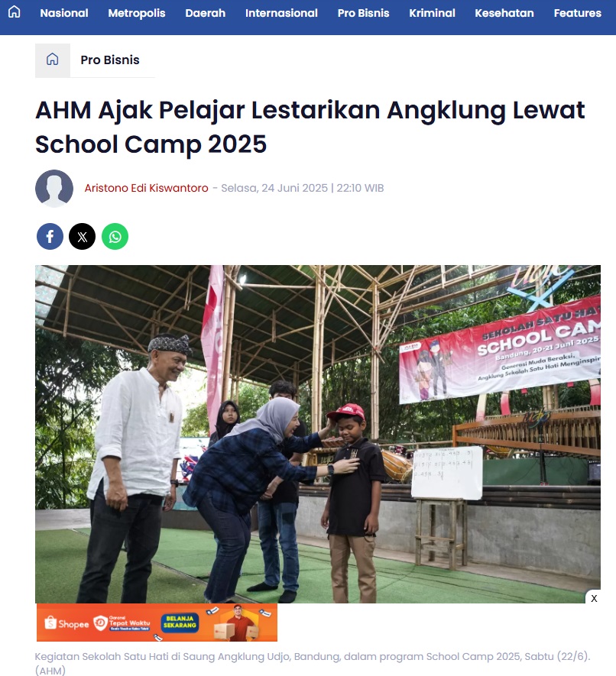Viewport: 616px width, 676px height.
Task: Share article on X (Twitter)
Action: pos(82,236)
